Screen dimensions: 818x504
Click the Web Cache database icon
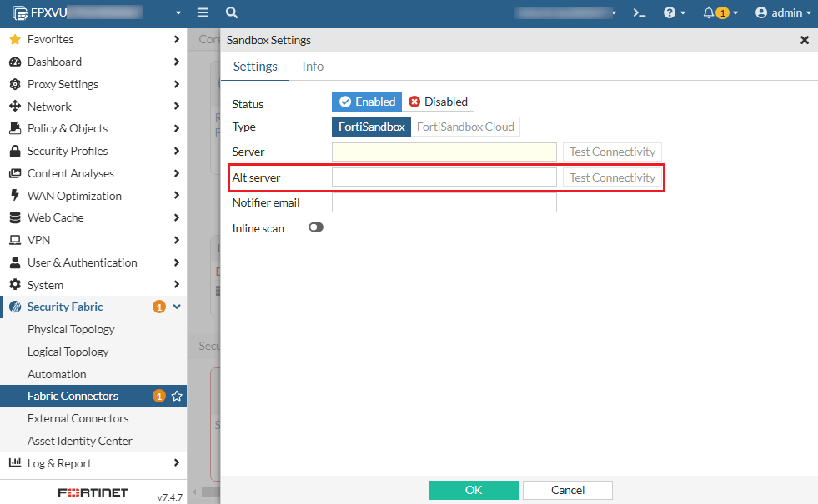[15, 218]
